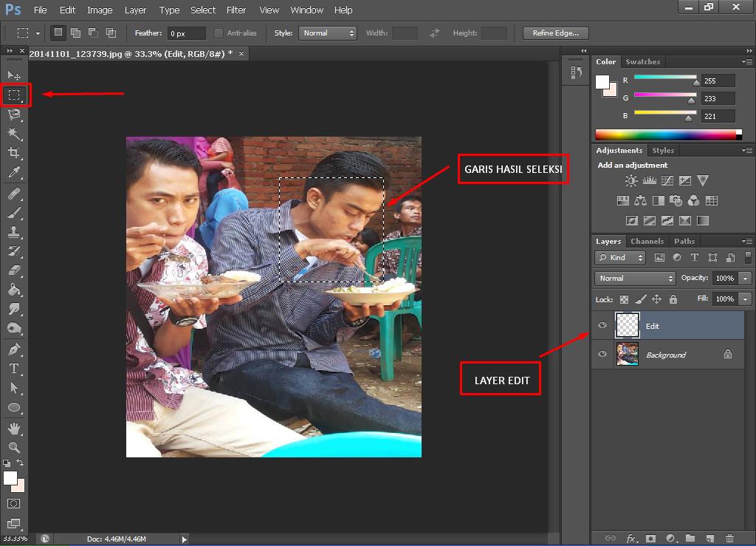
Task: Toggle Lock transparent pixels
Action: pos(624,299)
